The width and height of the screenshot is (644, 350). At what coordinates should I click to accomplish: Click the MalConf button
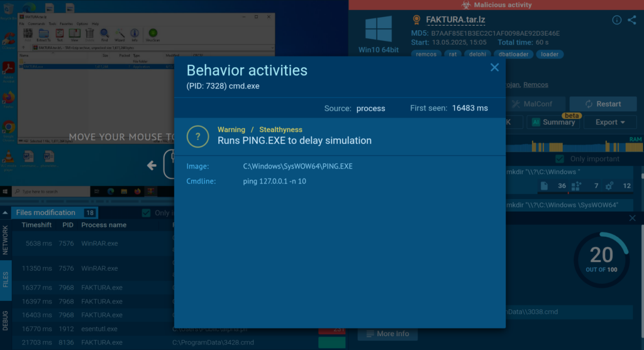537,104
